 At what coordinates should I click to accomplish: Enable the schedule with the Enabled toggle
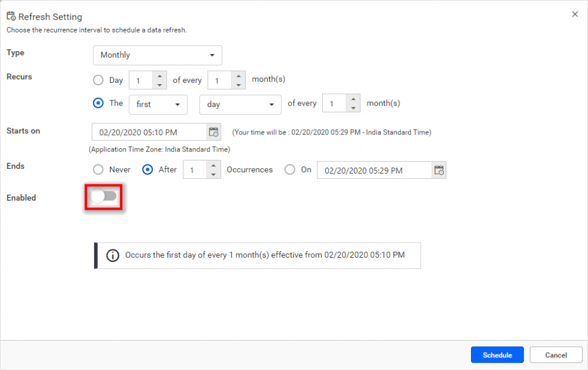tap(104, 196)
